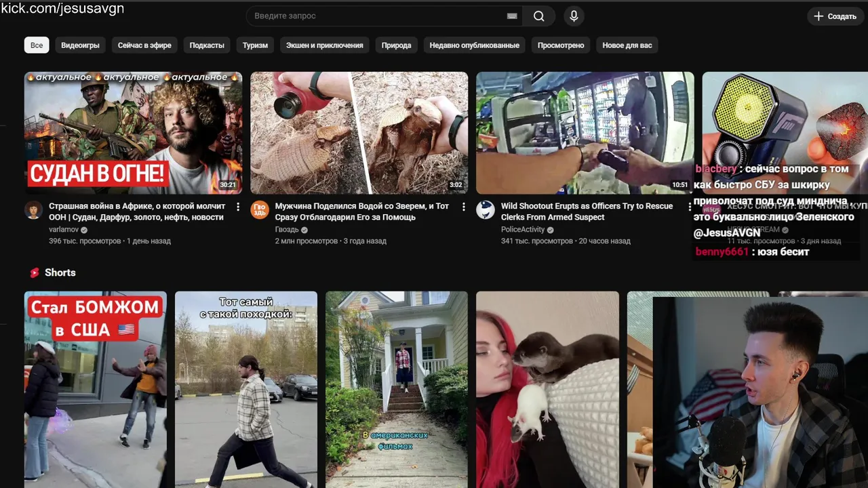Click the plus icon in Создать
This screenshot has width=868, height=488.
[818, 16]
